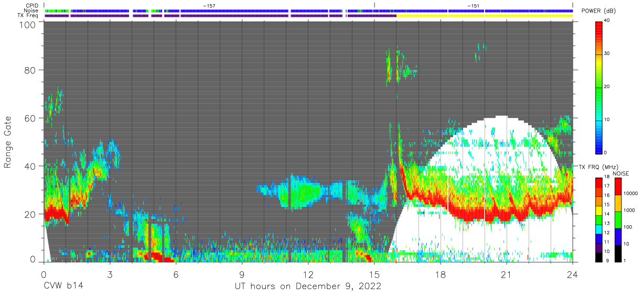Click the UT hours on December 9, 2022 title

(x=308, y=287)
